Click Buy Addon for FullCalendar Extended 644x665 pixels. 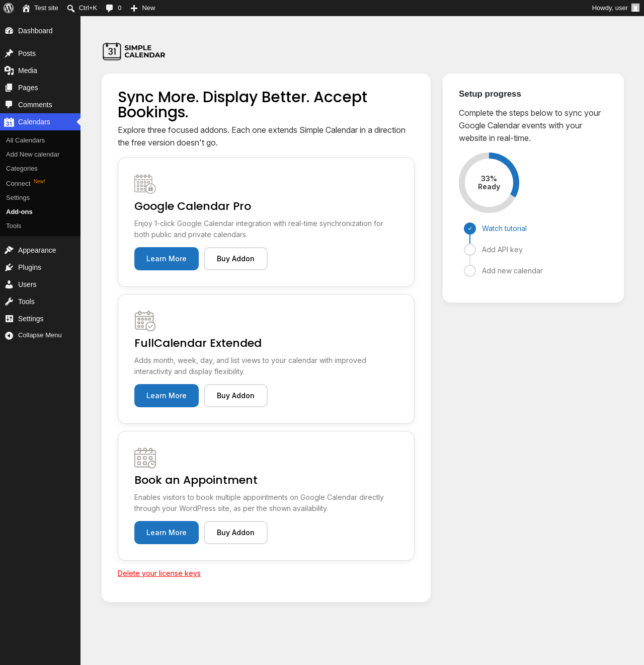click(x=235, y=396)
